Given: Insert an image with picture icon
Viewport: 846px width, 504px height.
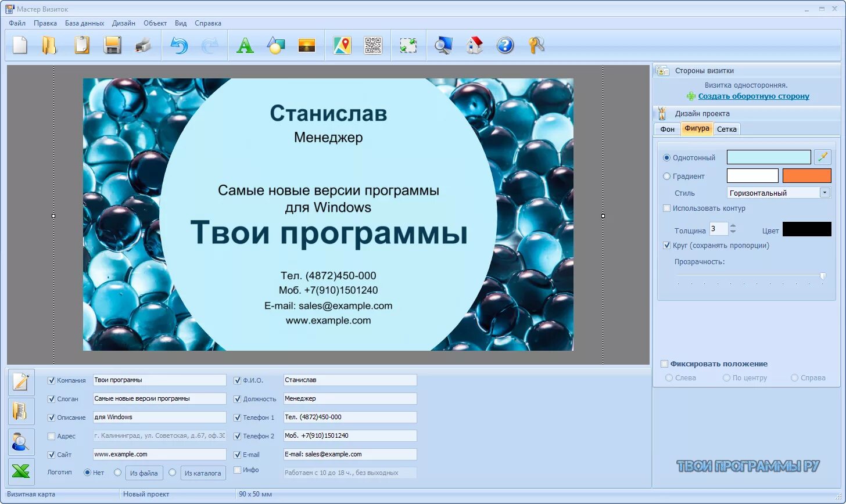Looking at the screenshot, I should coord(307,45).
